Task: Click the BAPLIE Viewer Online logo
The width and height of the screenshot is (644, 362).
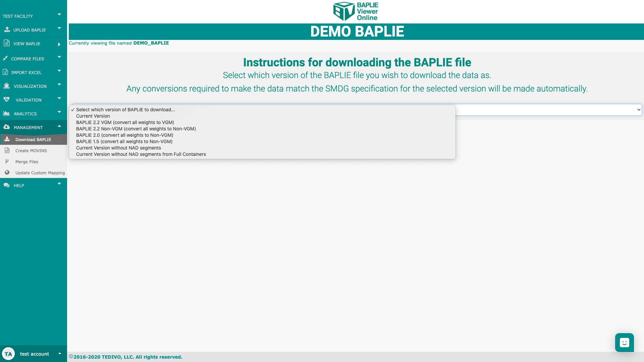Action: (356, 11)
